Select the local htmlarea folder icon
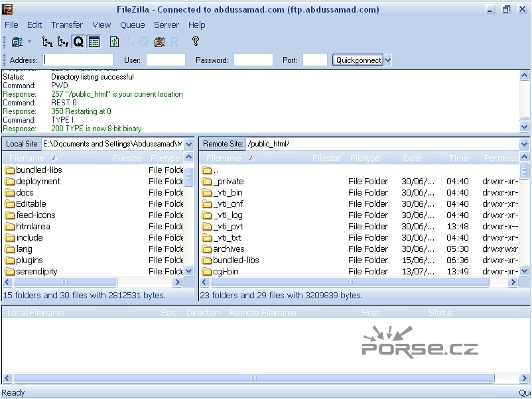 10,227
